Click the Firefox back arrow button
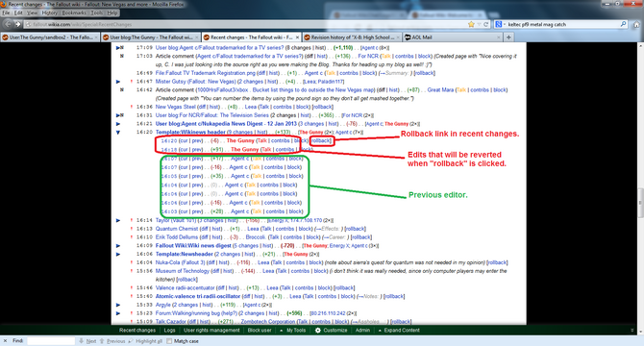Image resolution: width=644 pixels, height=346 pixels. [8, 24]
